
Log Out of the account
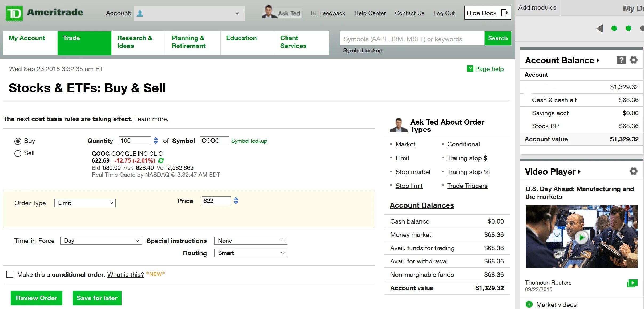[x=444, y=13]
